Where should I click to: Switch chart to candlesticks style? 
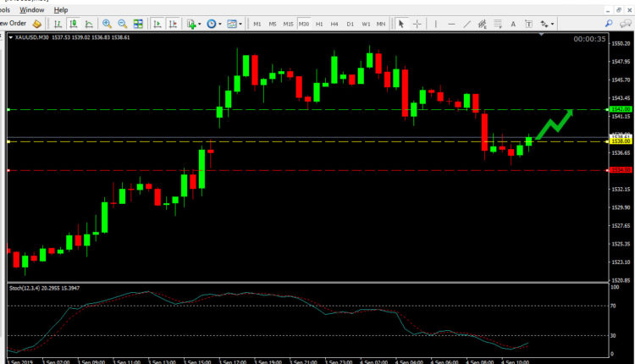coord(74,24)
